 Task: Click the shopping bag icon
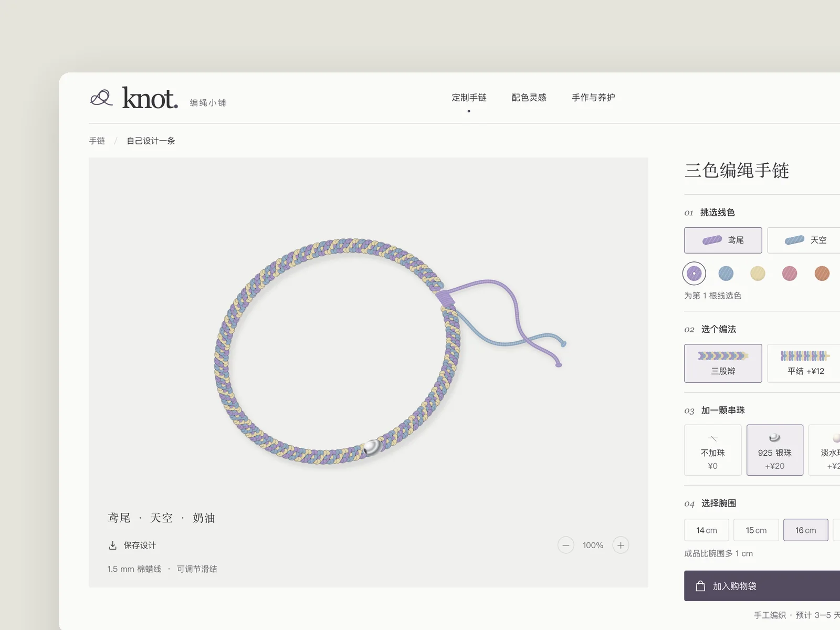point(700,586)
